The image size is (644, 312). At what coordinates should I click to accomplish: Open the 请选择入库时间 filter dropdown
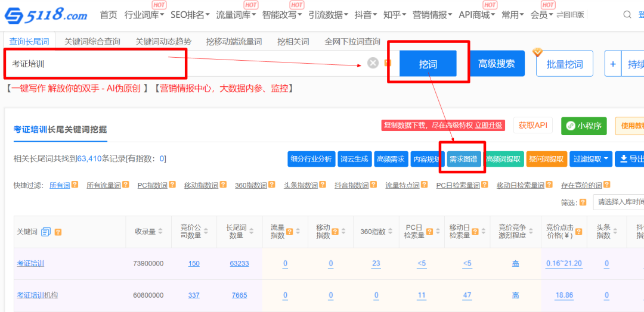618,202
